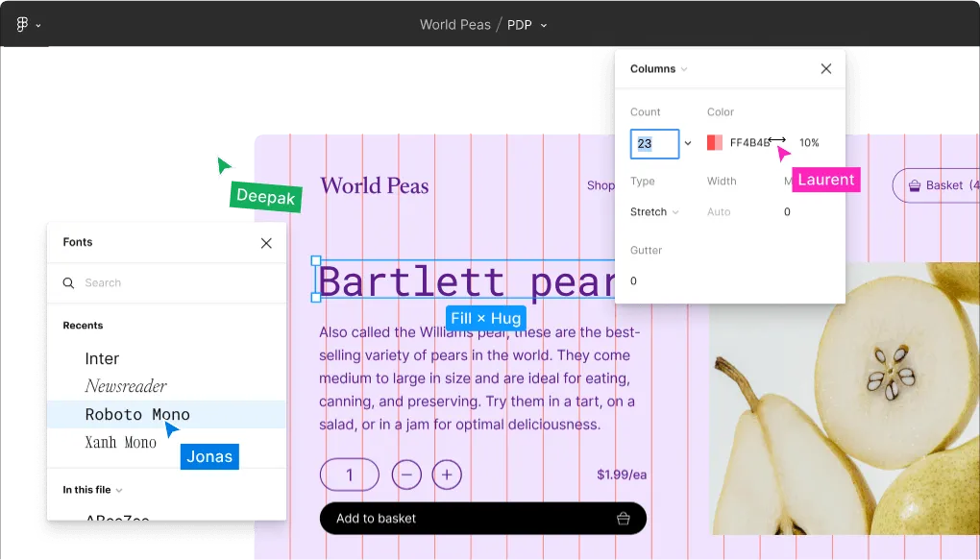The width and height of the screenshot is (980, 560).
Task: Click the basket icon in Add to basket
Action: (x=624, y=518)
